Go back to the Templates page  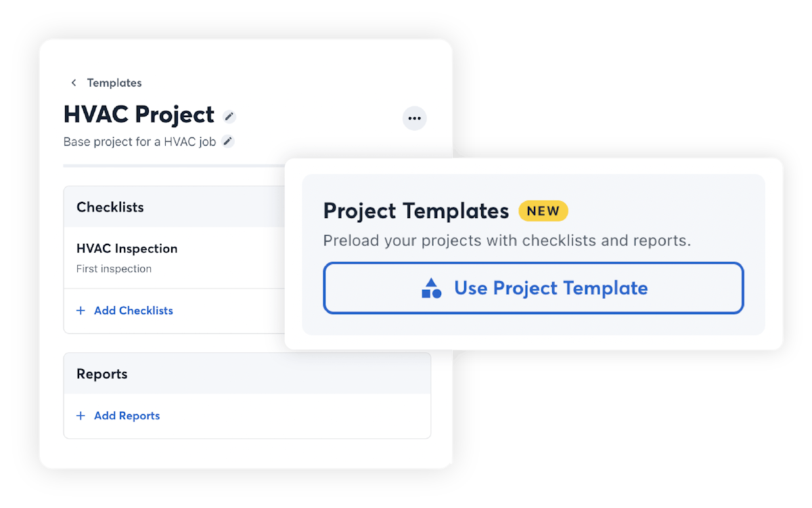[114, 83]
